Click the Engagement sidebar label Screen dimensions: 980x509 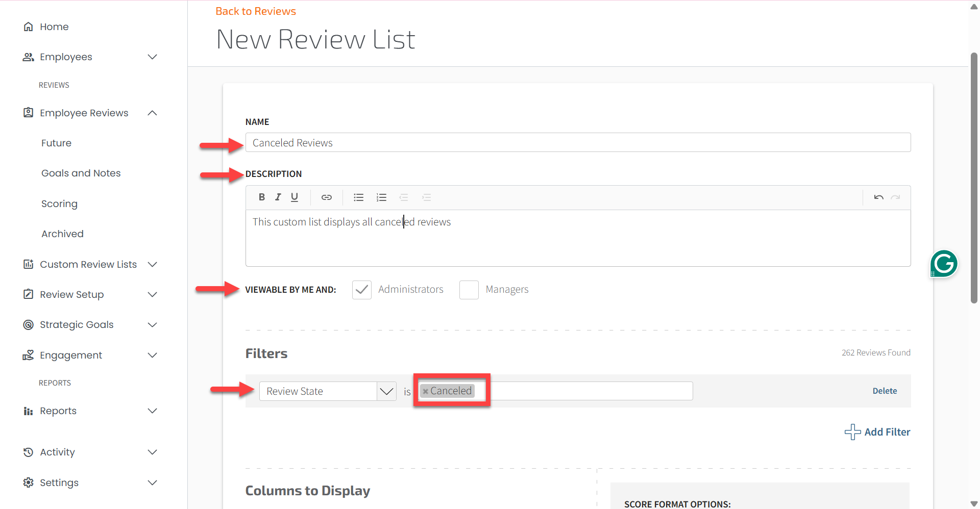pyautogui.click(x=71, y=355)
